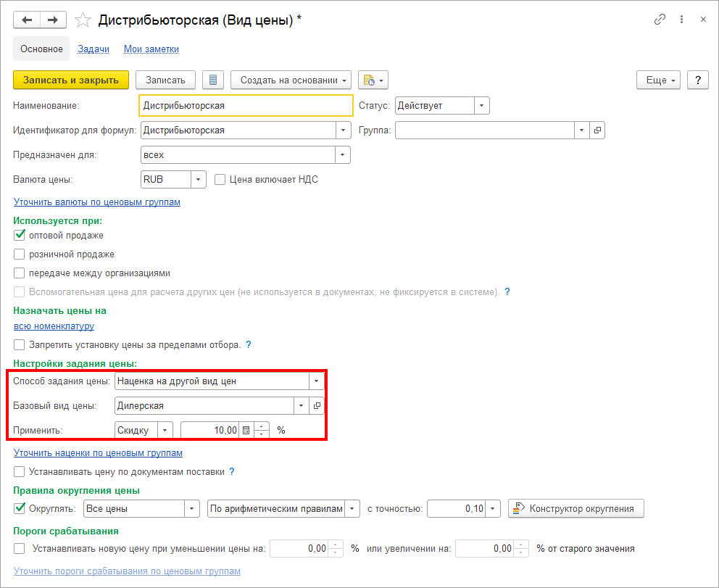Expand the Статус dropdown
Image resolution: width=719 pixels, height=588 pixels.
click(x=482, y=106)
